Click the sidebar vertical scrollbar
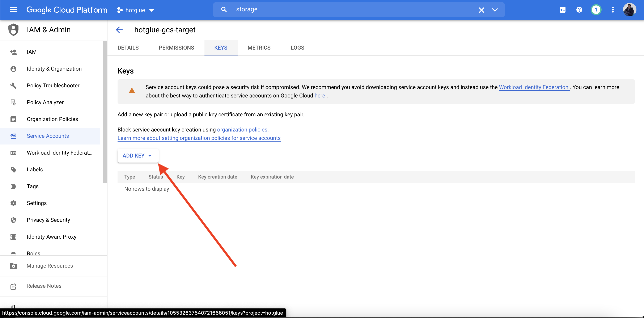The width and height of the screenshot is (644, 318). [105, 112]
